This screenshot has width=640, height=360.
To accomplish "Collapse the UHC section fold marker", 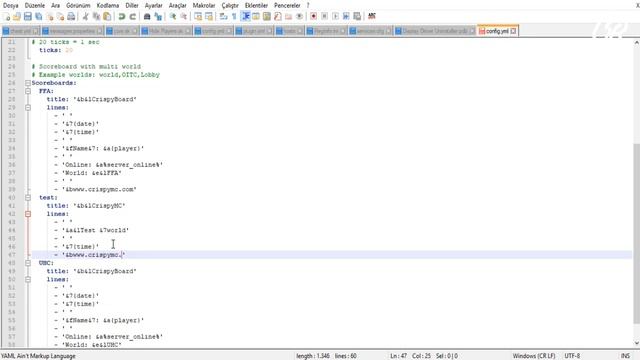I will click(28, 263).
